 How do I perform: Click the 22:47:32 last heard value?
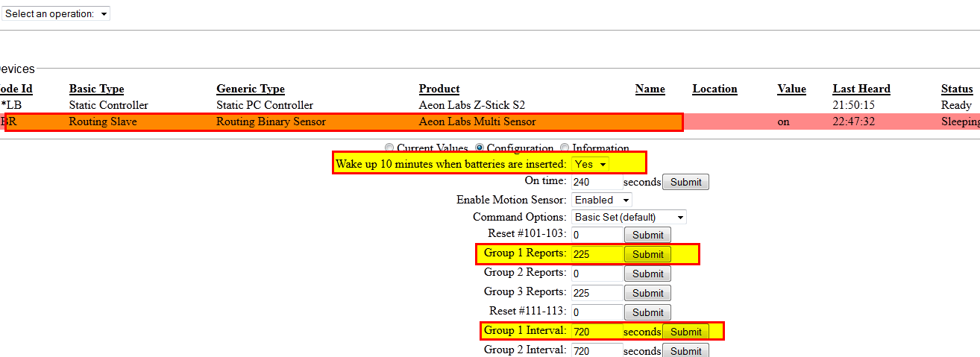(x=854, y=121)
